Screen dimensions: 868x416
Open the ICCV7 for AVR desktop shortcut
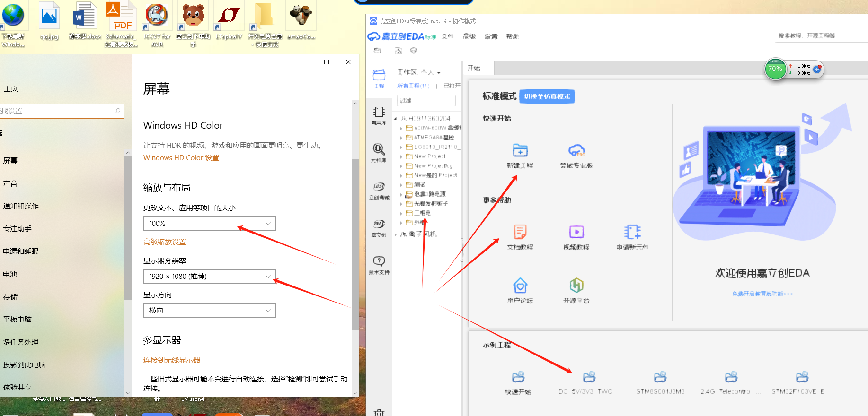point(157,25)
